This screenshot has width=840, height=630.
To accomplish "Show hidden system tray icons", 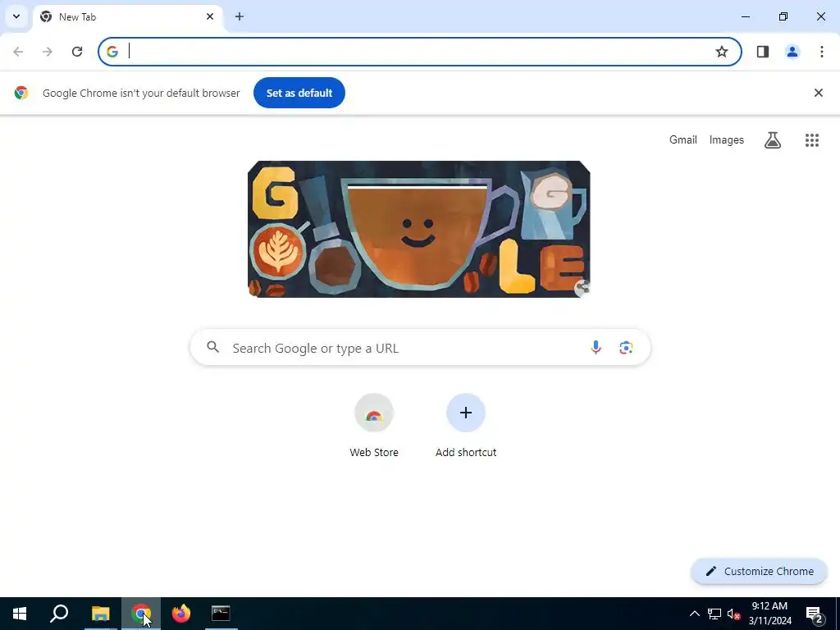I will point(694,614).
